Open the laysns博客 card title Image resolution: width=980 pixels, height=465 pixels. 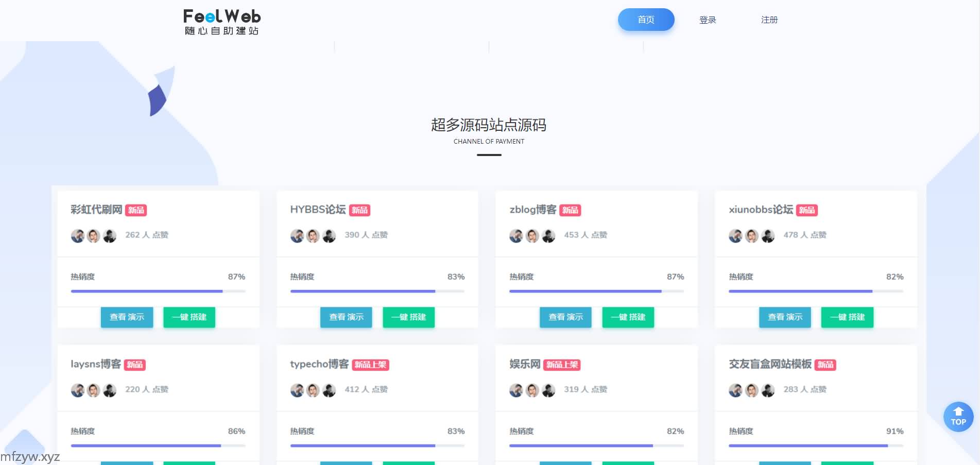coord(96,364)
